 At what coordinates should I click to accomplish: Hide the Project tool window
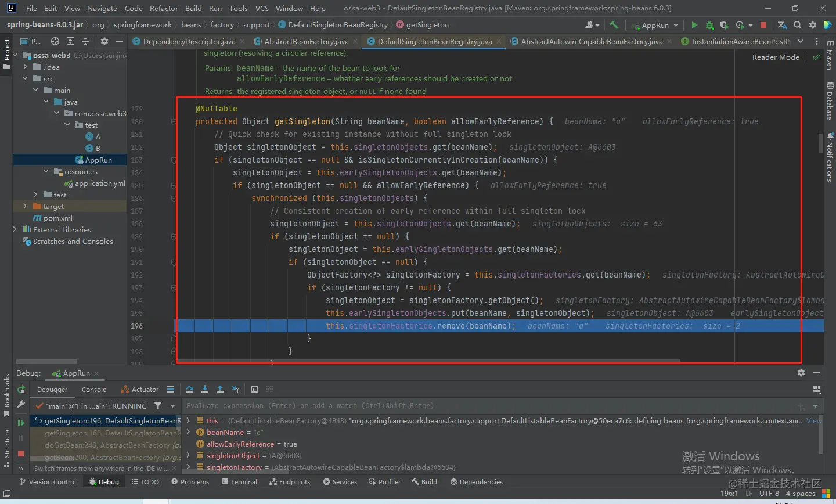(x=120, y=41)
